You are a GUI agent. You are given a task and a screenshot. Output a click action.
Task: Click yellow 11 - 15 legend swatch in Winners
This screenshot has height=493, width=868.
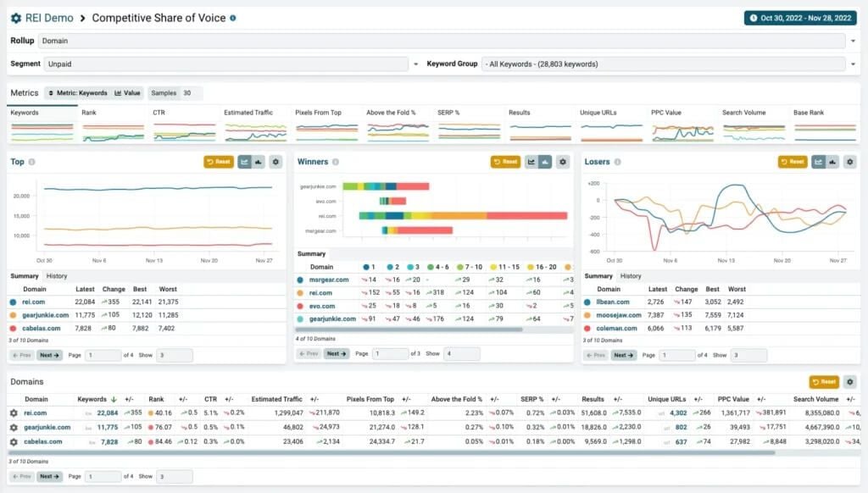click(x=494, y=267)
